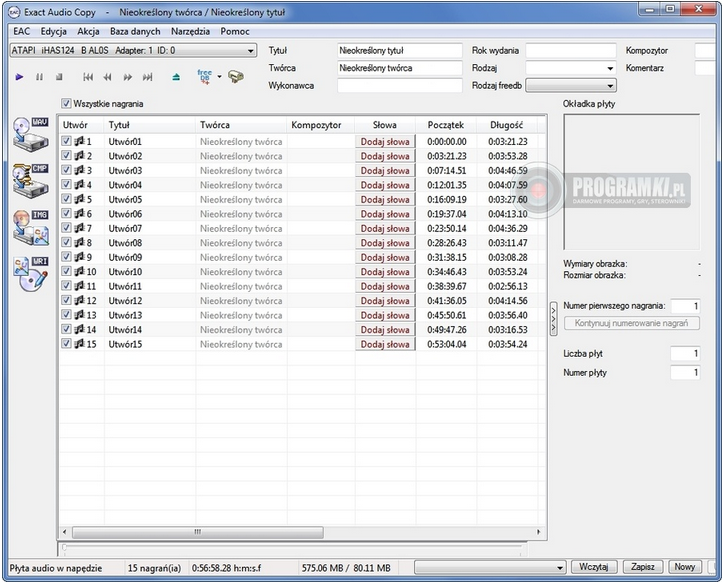Click the Okładka płyty cover art box
This screenshot has height=586, width=725.
632,182
